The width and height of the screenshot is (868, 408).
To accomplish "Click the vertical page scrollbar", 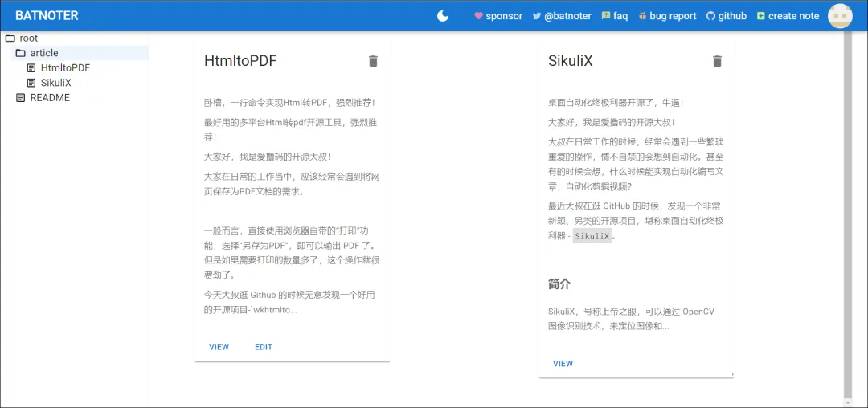I will pyautogui.click(x=847, y=217).
